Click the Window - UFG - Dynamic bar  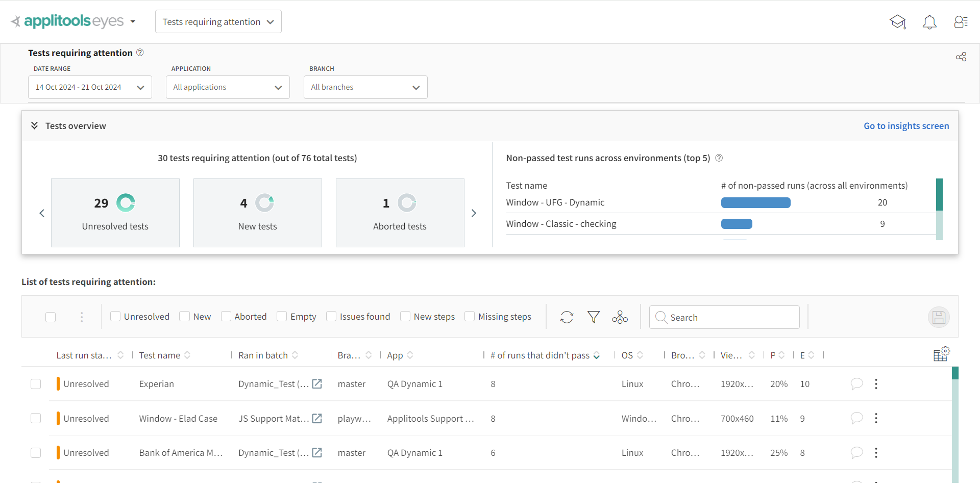pos(756,202)
